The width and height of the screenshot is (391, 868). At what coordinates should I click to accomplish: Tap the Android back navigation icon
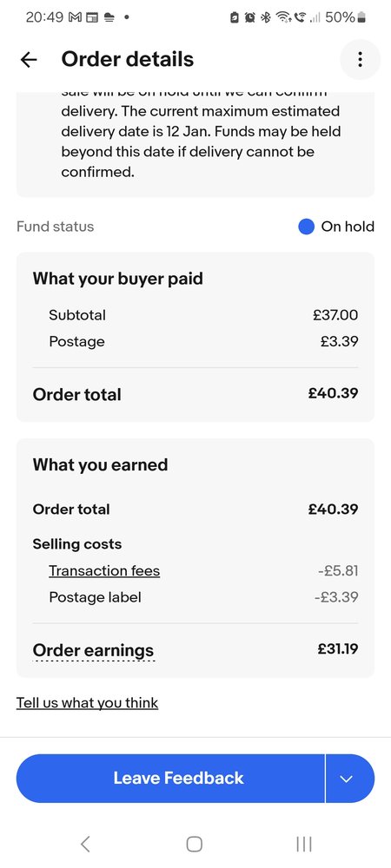point(85,844)
